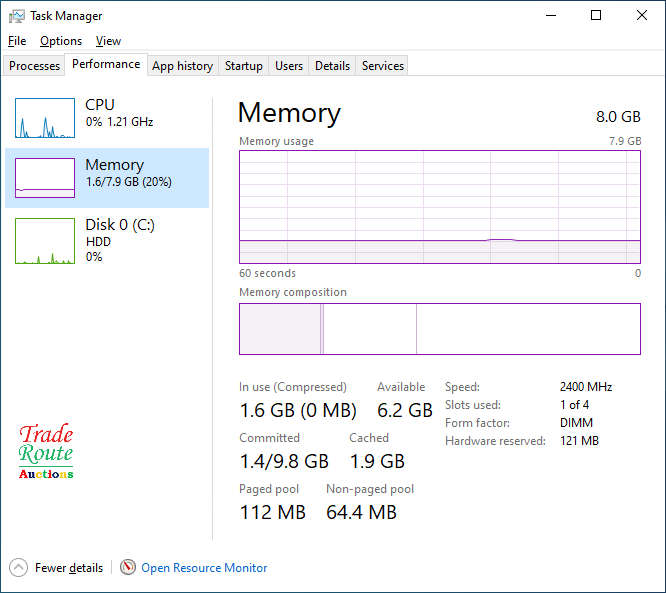The height and width of the screenshot is (593, 666).
Task: Click the Resource Monitor gauge icon
Action: pos(128,568)
